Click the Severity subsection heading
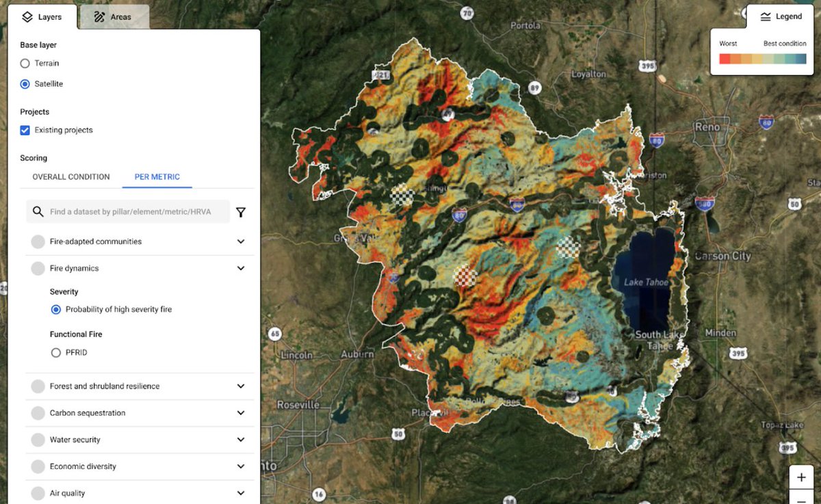Screen dimensions: 821x504 point(64,292)
